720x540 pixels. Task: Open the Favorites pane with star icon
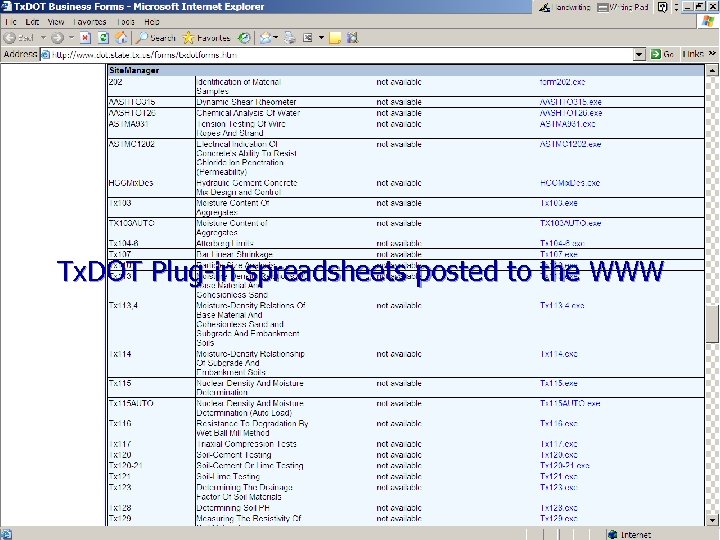207,38
